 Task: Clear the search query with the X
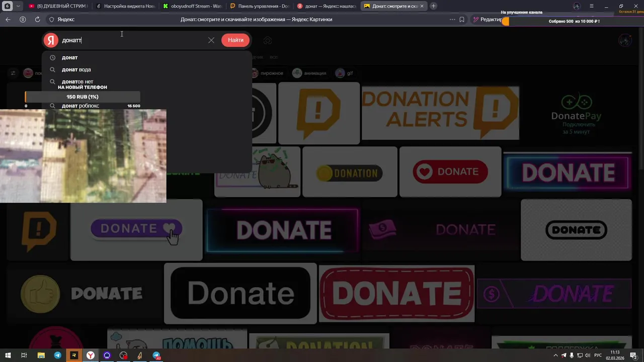(211, 40)
